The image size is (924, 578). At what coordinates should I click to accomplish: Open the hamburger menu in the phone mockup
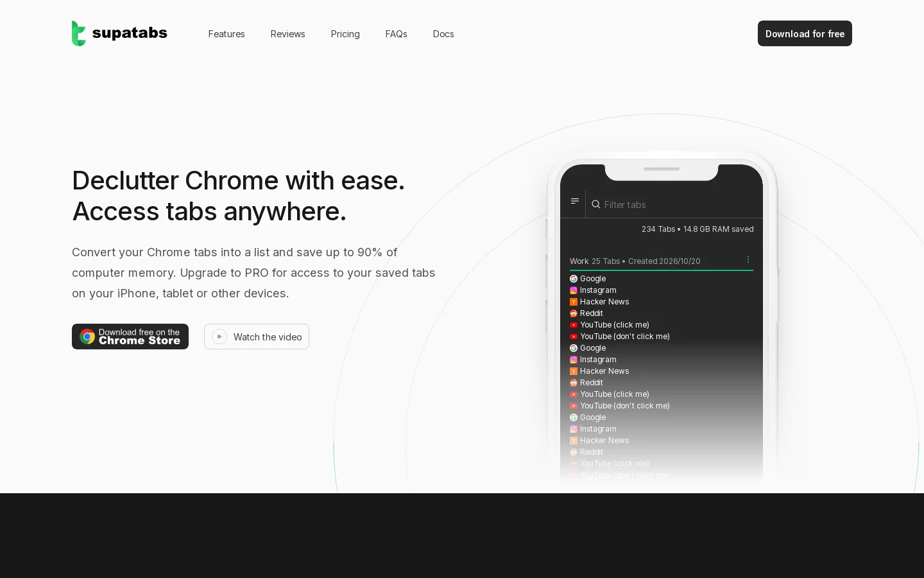(575, 201)
